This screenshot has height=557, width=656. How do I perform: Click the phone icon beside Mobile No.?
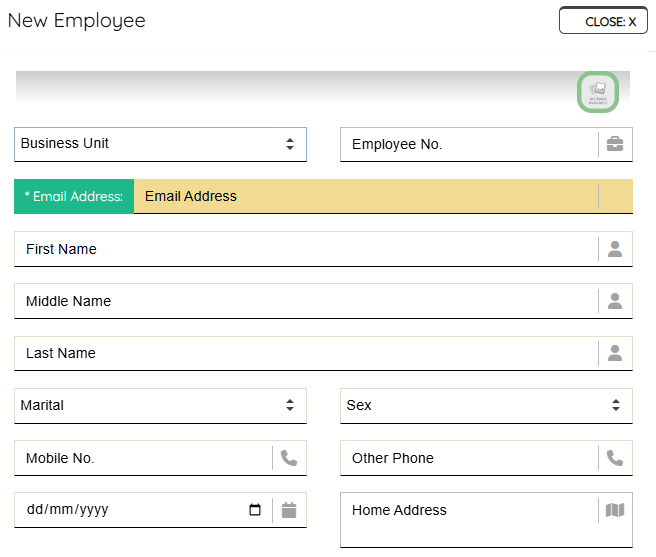289,458
